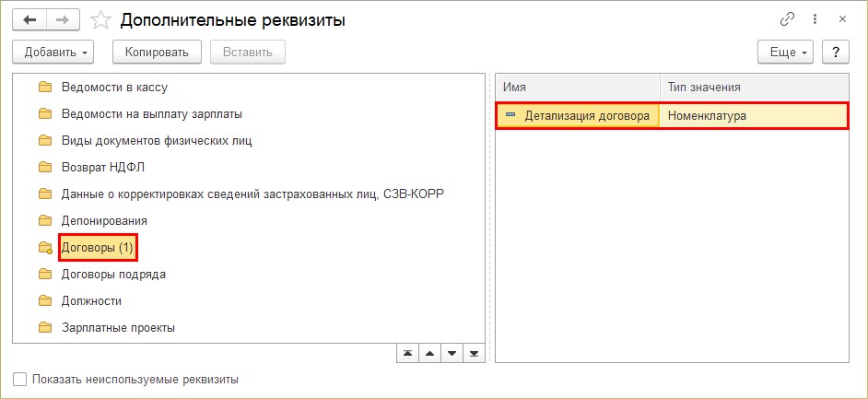Click the Тип значения column header
This screenshot has width=868, height=399.
[x=754, y=87]
